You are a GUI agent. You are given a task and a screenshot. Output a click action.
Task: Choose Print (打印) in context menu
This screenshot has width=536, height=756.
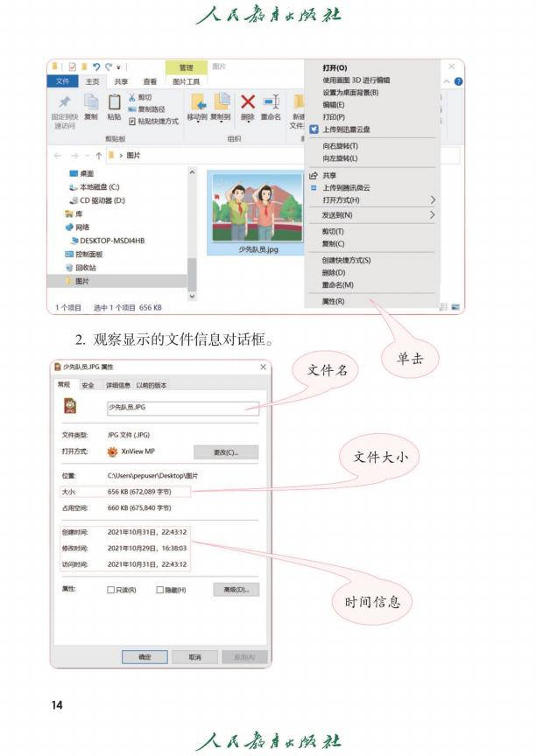(x=334, y=117)
